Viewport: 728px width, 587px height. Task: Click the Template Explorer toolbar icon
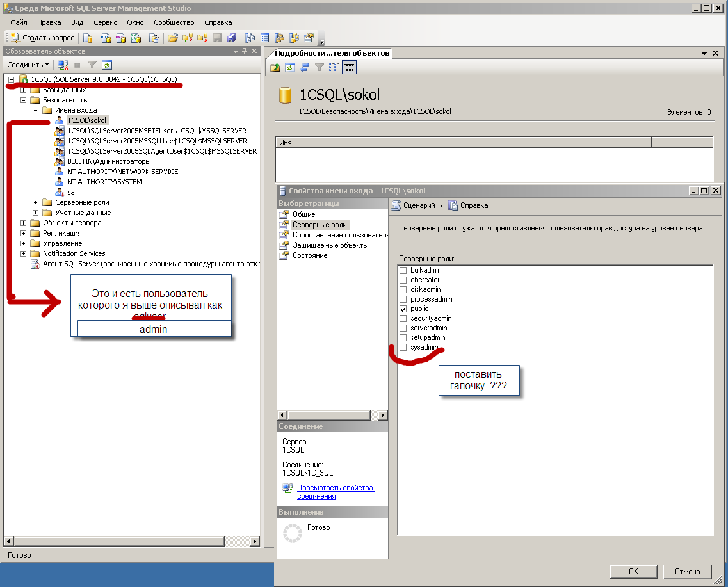(295, 38)
